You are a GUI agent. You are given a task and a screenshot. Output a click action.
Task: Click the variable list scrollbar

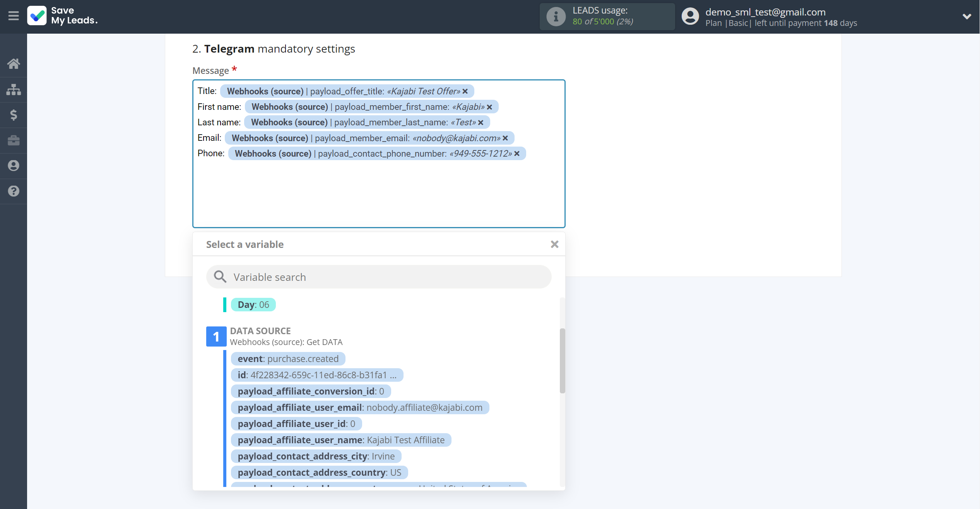pos(562,360)
